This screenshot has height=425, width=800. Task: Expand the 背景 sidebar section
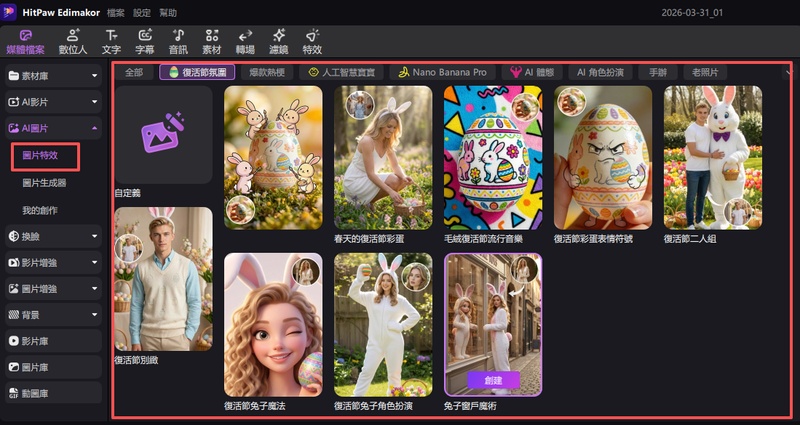click(53, 315)
